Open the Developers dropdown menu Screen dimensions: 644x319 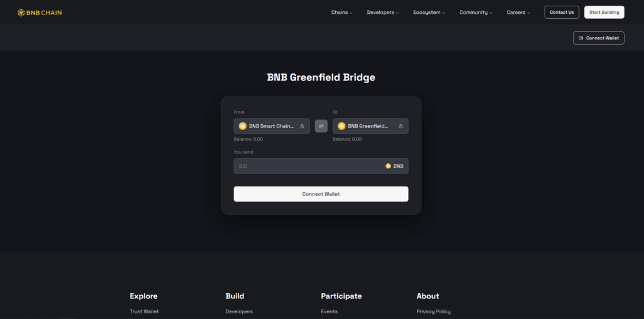(x=383, y=13)
